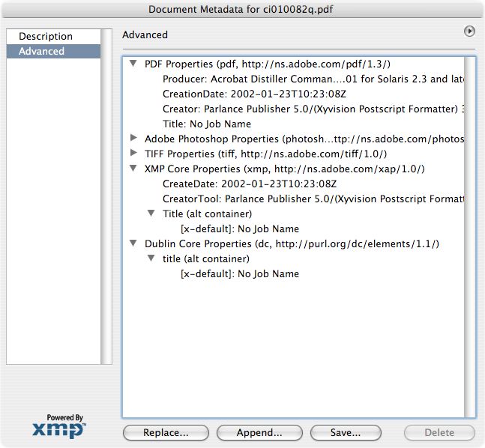Click the Replace... button
This screenshot has height=448, width=485.
click(x=166, y=432)
